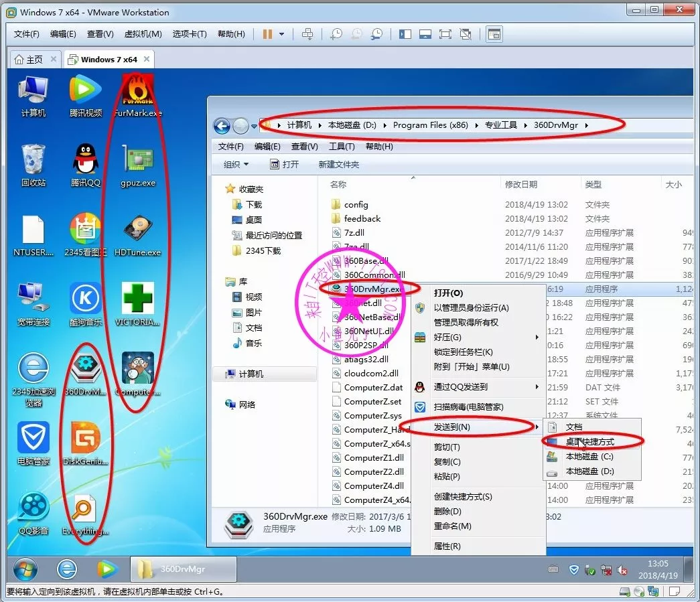Open the 虚拟机(M) menu in VMware
The image size is (700, 602).
point(143,34)
